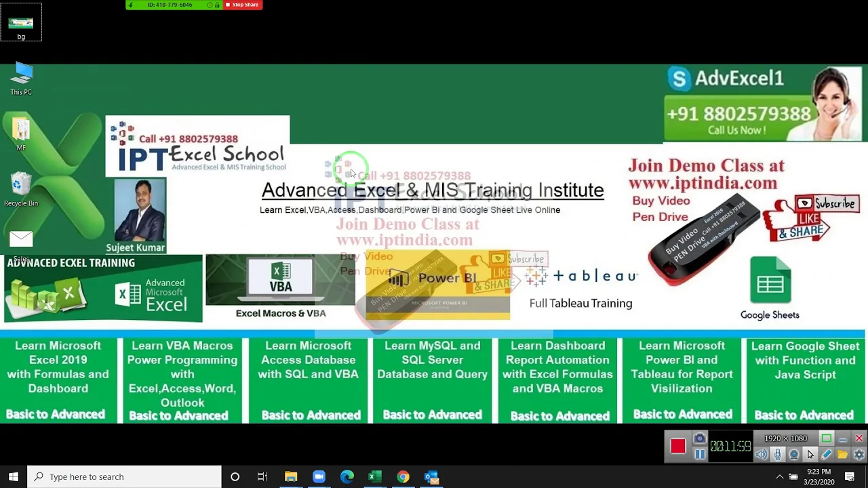868x488 pixels.
Task: Click the green signal icon in share bar
Action: (131, 5)
